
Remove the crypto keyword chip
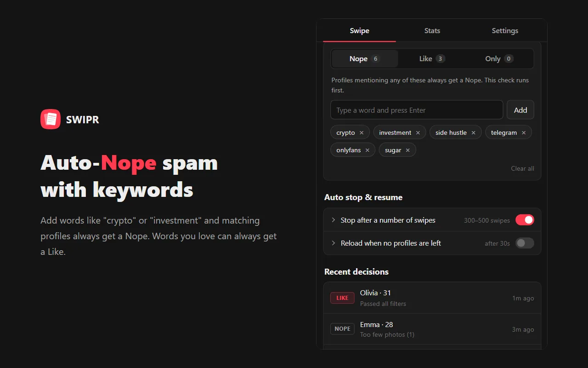(x=362, y=132)
